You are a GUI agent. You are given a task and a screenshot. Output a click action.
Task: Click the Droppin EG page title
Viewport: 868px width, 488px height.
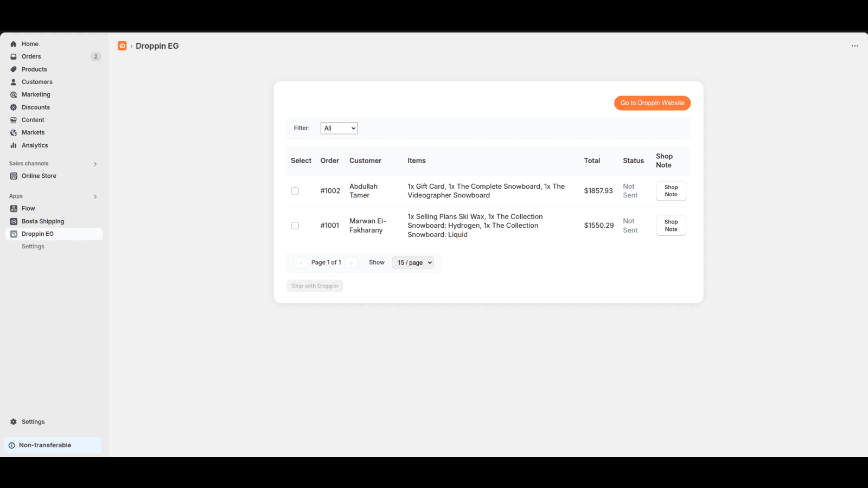157,46
